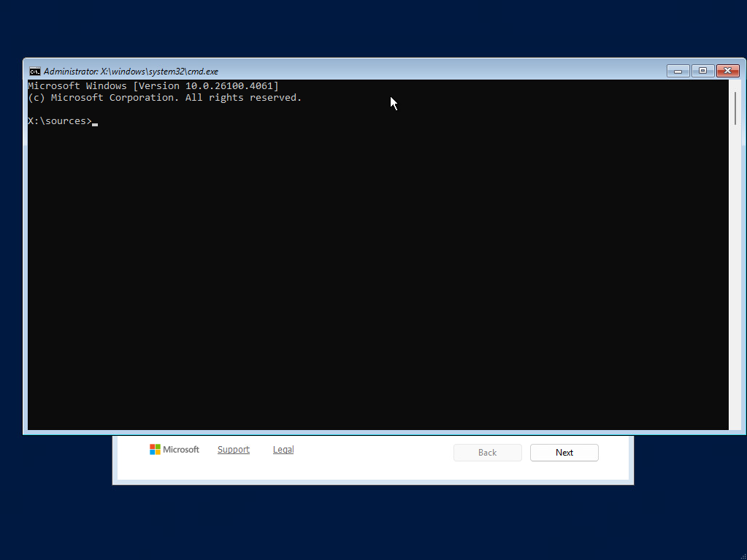Click the console vertical scrollbar thumb
The width and height of the screenshot is (747, 560).
735,109
